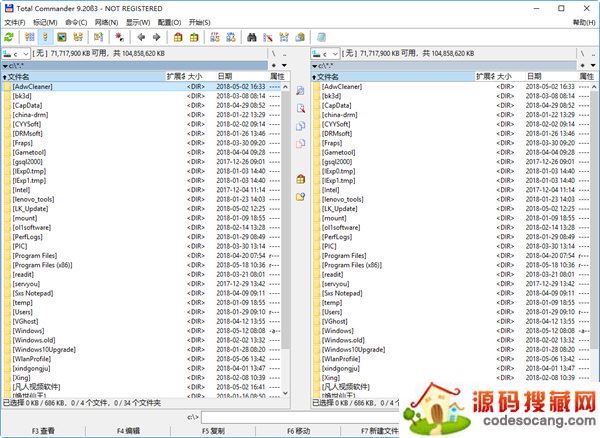Open the 文件(F) menu
This screenshot has height=438, width=600.
click(15, 23)
